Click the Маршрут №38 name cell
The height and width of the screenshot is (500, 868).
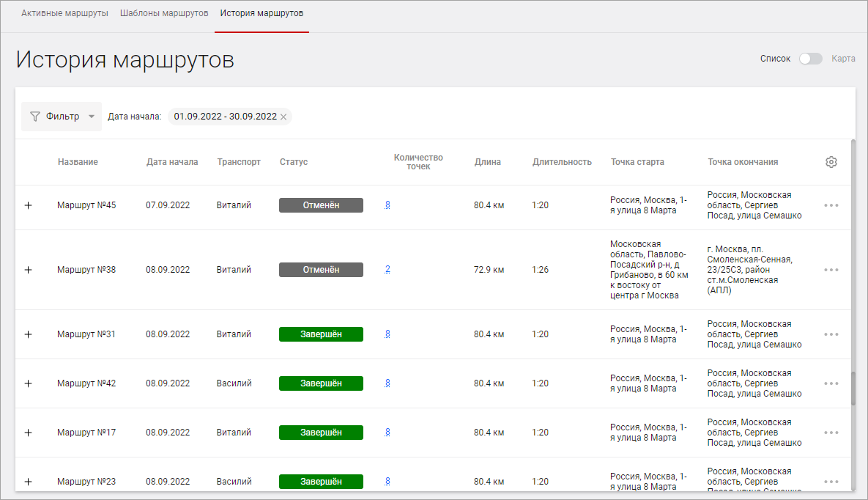coord(86,270)
